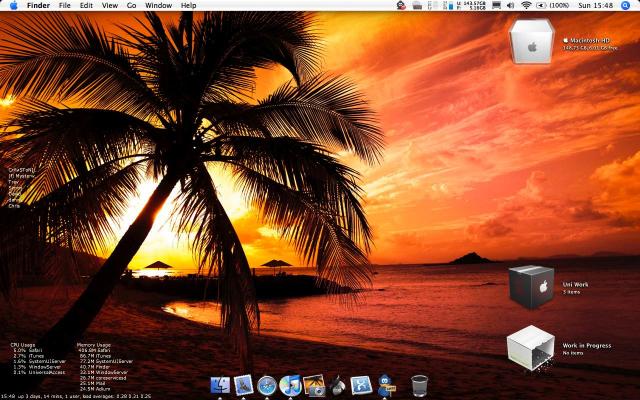Click the disk usage GB readout in the menu bar

click(x=471, y=5)
